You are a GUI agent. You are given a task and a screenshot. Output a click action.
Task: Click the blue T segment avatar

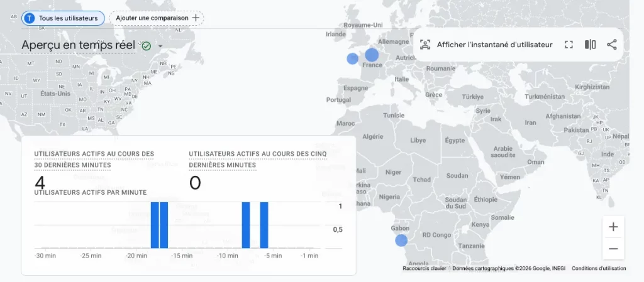(30, 18)
